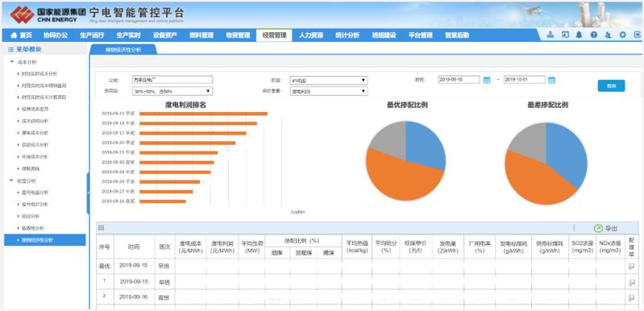Click the 公司 company input field

tap(172, 80)
